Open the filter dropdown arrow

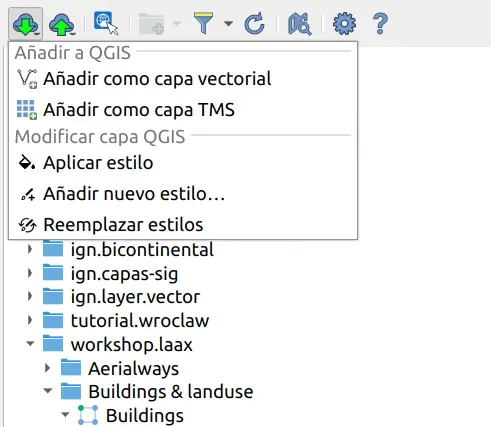[228, 24]
